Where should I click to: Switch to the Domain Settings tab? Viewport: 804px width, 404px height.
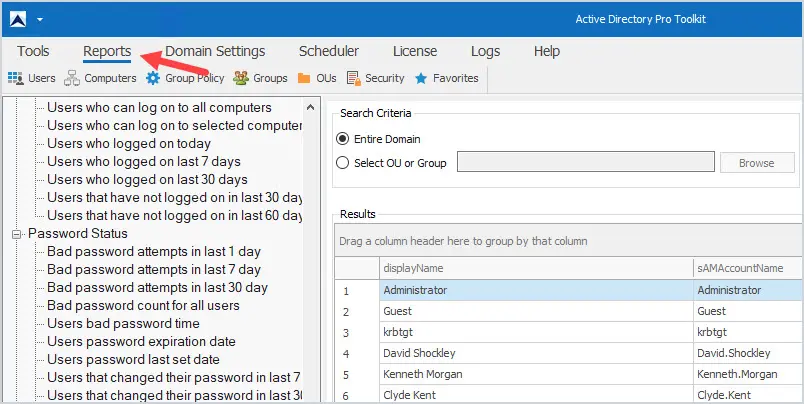click(x=215, y=51)
